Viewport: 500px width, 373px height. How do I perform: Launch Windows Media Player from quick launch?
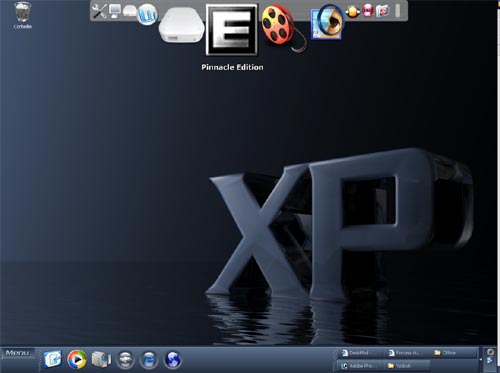[77, 360]
